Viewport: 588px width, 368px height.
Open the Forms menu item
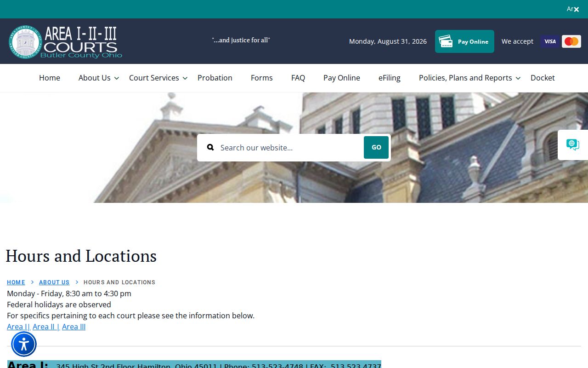262,78
